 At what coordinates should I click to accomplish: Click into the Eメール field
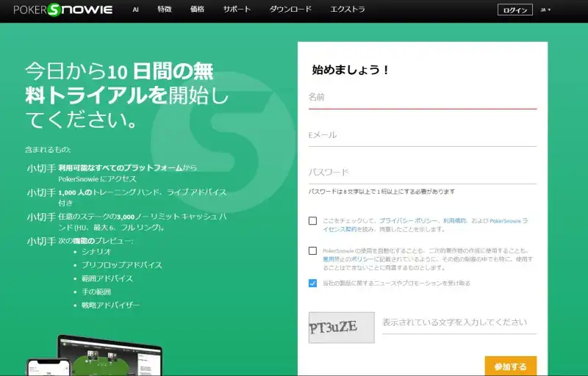(422, 135)
